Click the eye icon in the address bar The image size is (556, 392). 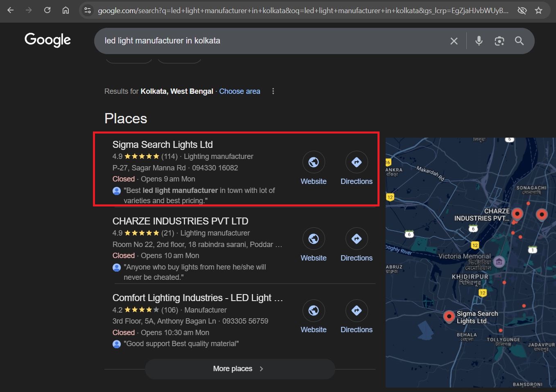coord(522,11)
